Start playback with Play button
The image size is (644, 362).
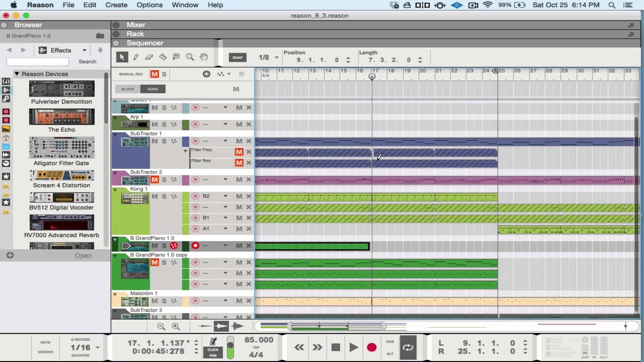click(354, 347)
